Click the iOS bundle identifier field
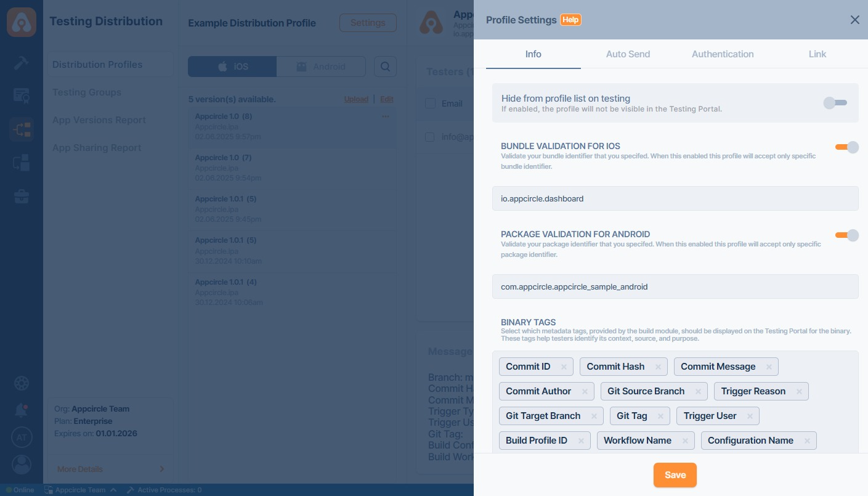The height and width of the screenshot is (496, 868). (675, 198)
